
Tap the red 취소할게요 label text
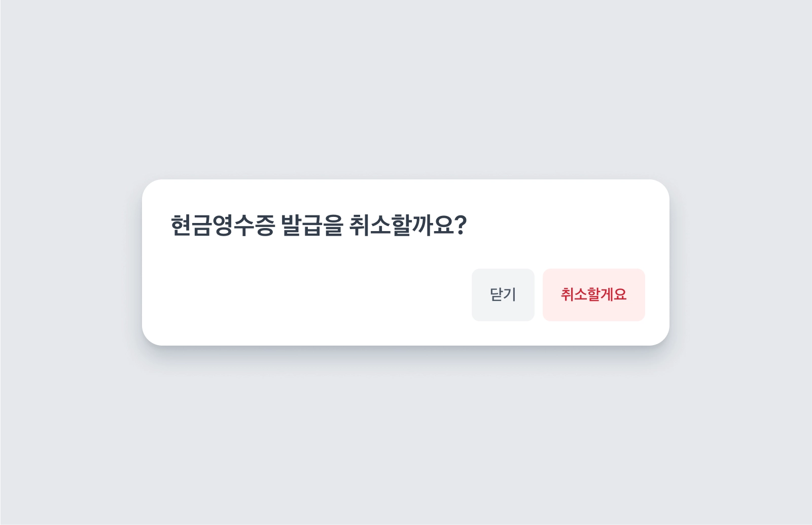click(593, 294)
